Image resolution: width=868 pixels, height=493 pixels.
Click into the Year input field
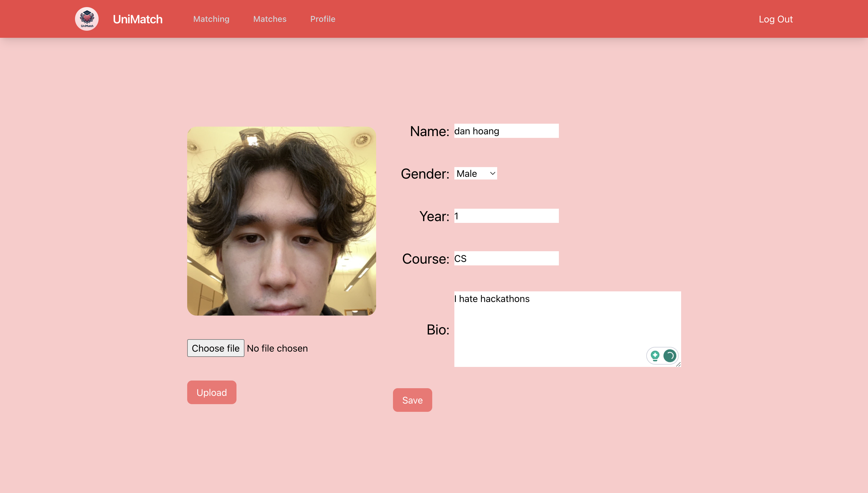506,216
